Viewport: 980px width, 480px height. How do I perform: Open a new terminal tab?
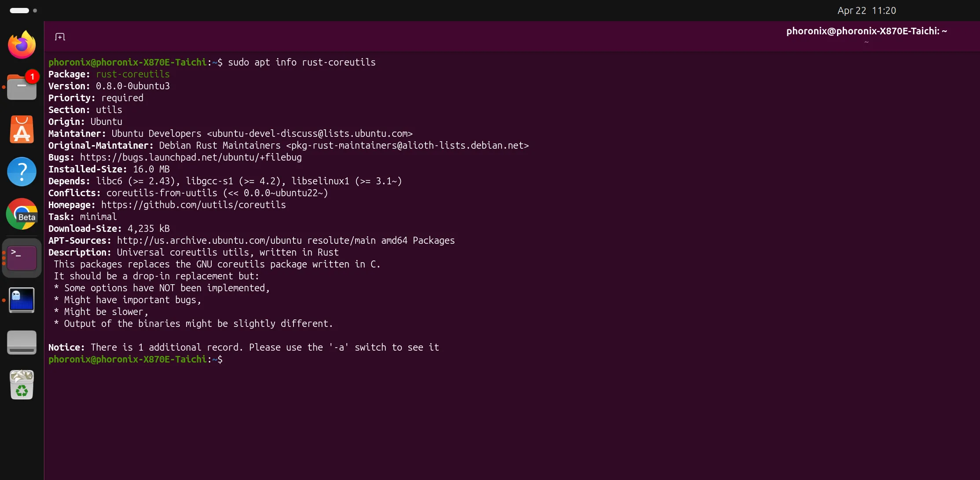pyautogui.click(x=60, y=37)
